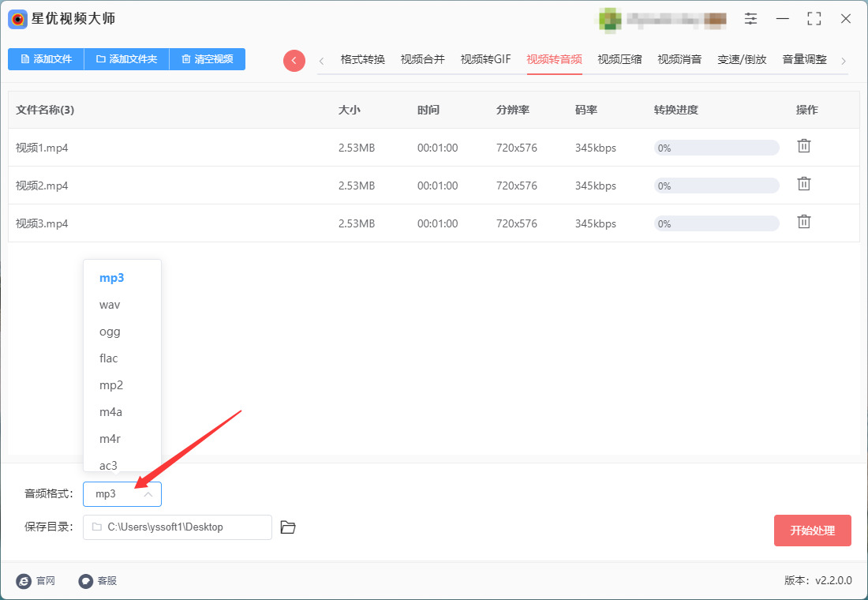This screenshot has width=868, height=600.
Task: Choose ogg from the format list
Action: click(122, 332)
